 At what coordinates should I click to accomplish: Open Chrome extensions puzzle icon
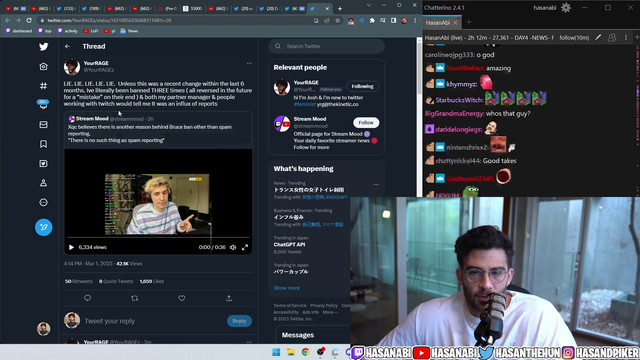[x=372, y=20]
